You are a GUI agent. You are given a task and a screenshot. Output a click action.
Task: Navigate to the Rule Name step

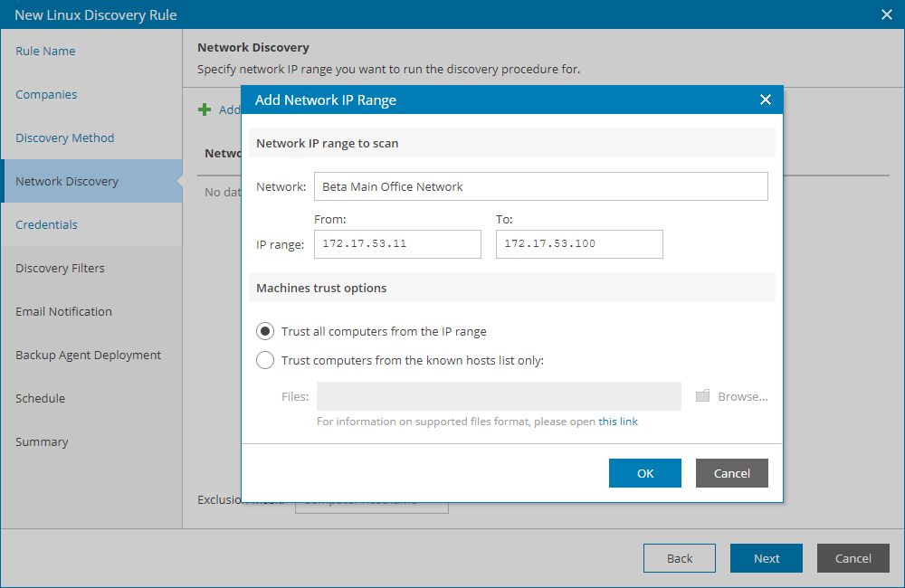pos(45,51)
